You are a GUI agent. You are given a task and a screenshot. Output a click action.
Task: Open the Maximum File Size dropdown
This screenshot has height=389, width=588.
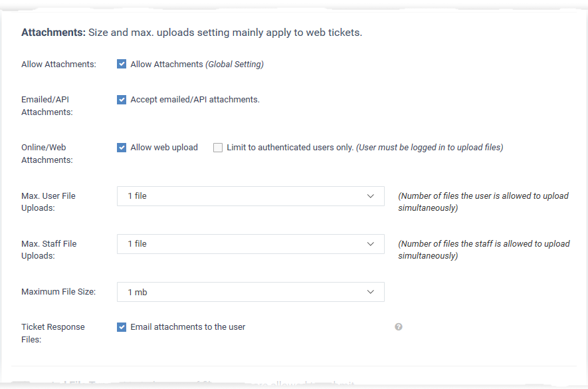[250, 292]
